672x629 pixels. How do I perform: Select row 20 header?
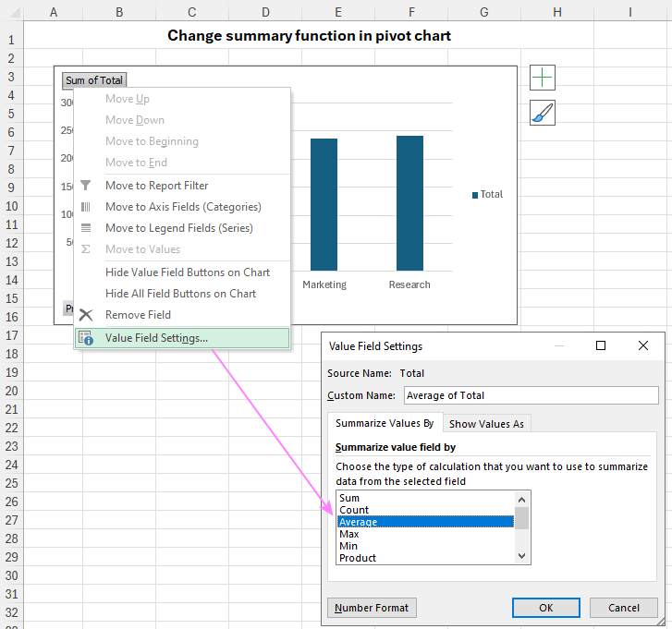click(12, 391)
